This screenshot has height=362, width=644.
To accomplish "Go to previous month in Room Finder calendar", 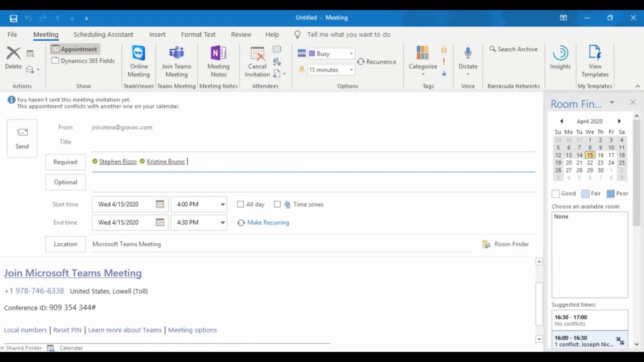I will coord(561,121).
